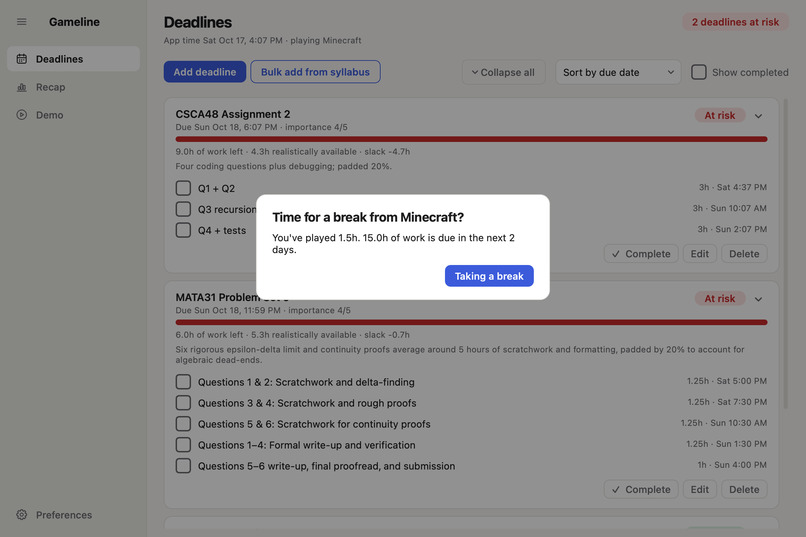Screen dimensions: 806x537
Task: Open the Recap sidebar item
Action: coord(74,87)
